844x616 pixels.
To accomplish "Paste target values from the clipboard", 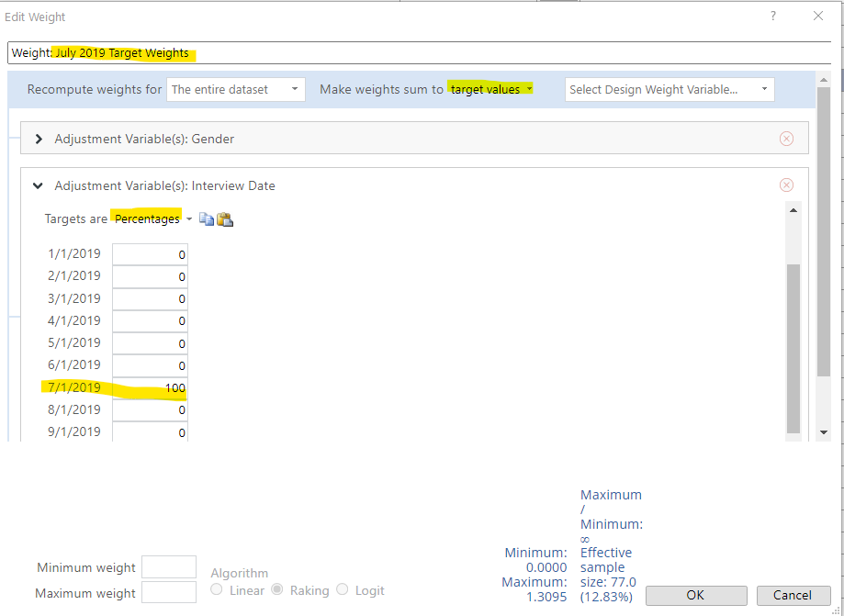I will pos(224,219).
